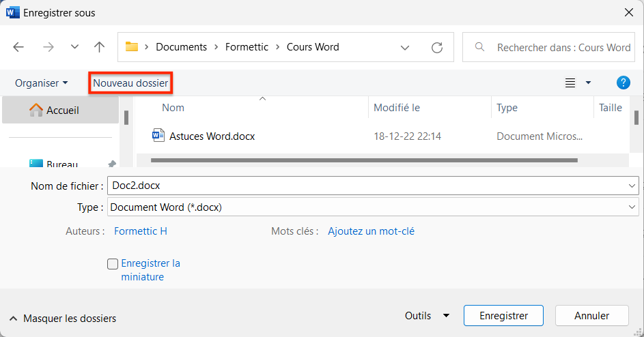Image resolution: width=644 pixels, height=337 pixels.
Task: Enable the Enregistrer la miniature checkbox
Action: coord(113,264)
